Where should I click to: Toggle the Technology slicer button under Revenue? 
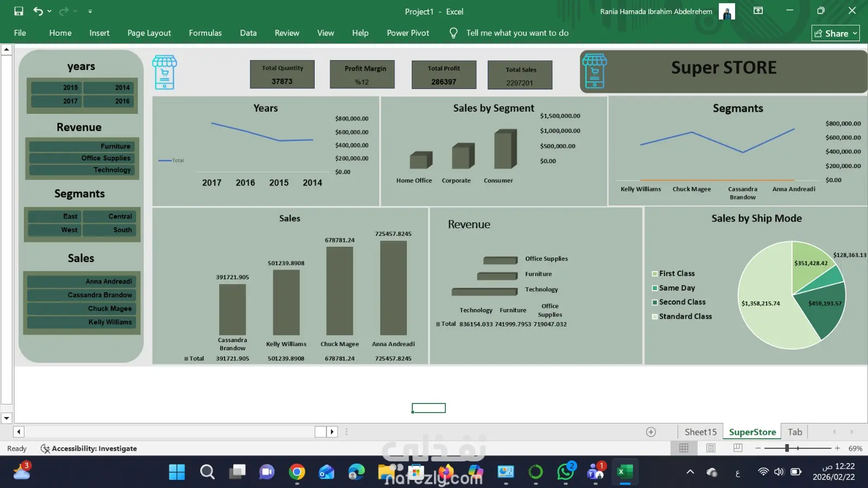click(82, 170)
